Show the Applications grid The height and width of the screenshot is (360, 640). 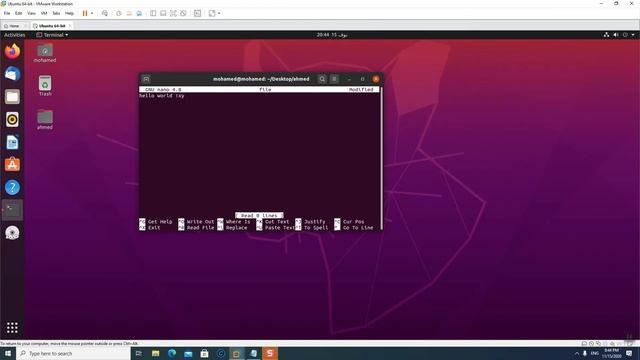tap(12, 328)
